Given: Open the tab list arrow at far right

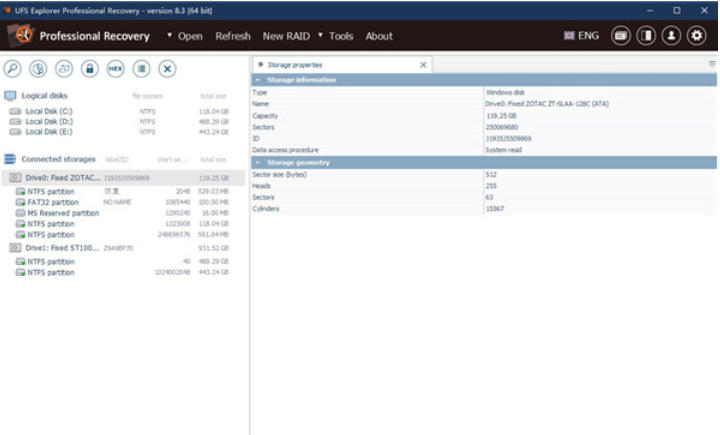Looking at the screenshot, I should [x=712, y=64].
